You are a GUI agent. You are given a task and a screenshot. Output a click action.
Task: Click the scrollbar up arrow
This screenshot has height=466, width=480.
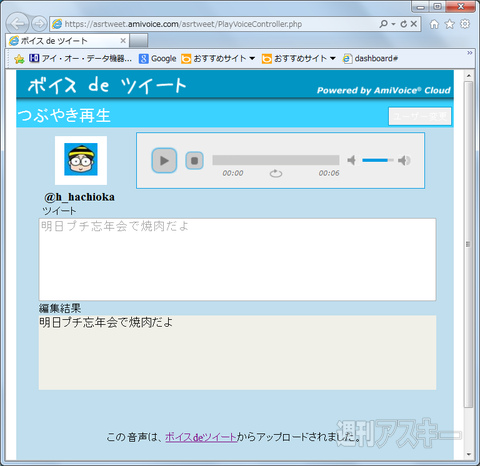(469, 76)
